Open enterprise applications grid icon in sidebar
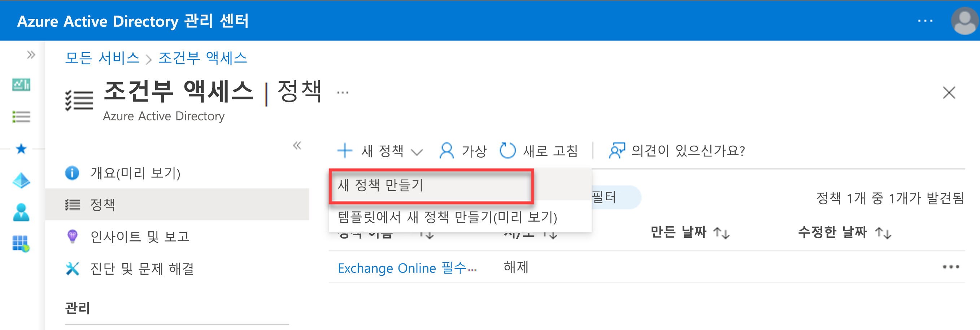This screenshot has width=980, height=330. 21,244
